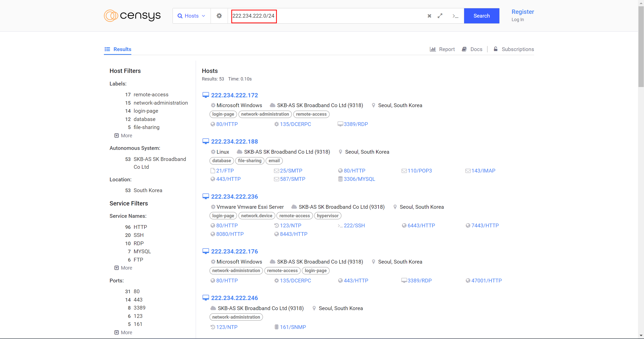
Task: Click the expand search box arrows icon
Action: (440, 16)
